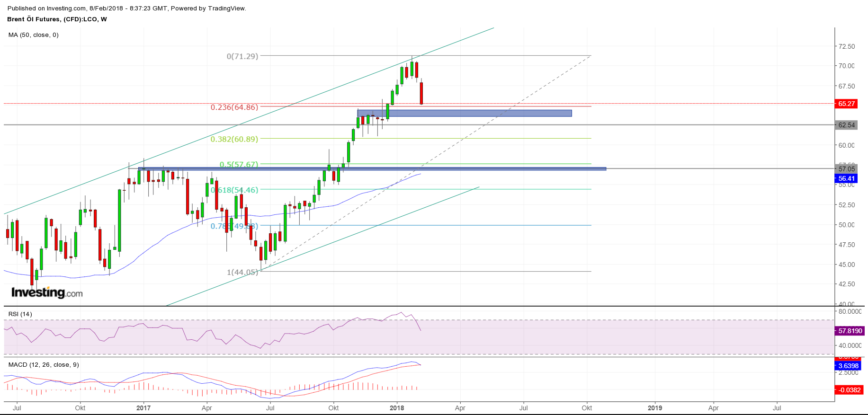Click the blue 56.41 moving average tag
The height and width of the screenshot is (415, 868).
point(846,178)
